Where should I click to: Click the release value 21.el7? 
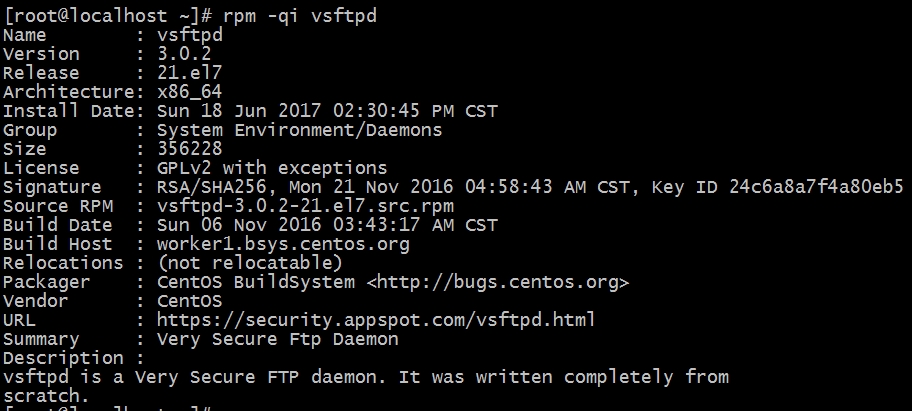190,73
